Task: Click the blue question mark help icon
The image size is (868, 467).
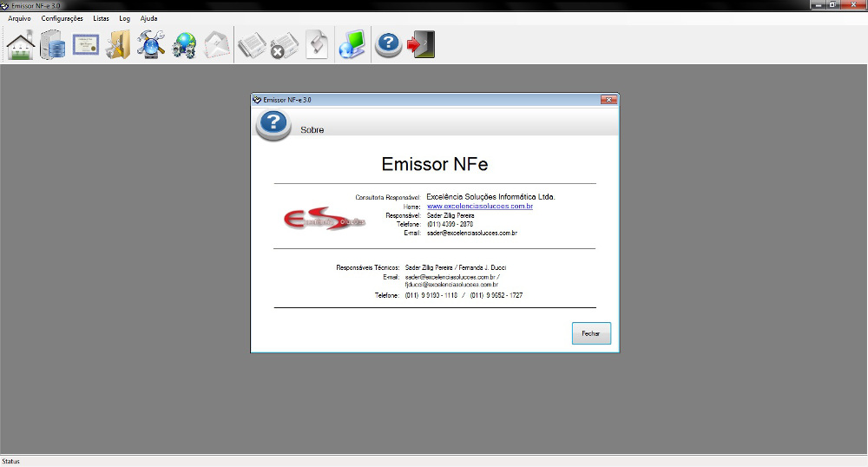Action: (x=387, y=44)
